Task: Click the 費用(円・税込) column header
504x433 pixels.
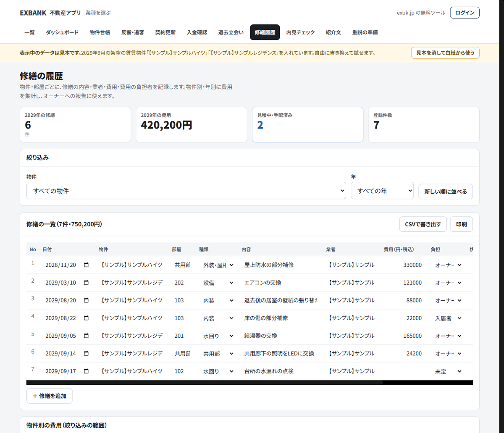Action: pos(399,249)
